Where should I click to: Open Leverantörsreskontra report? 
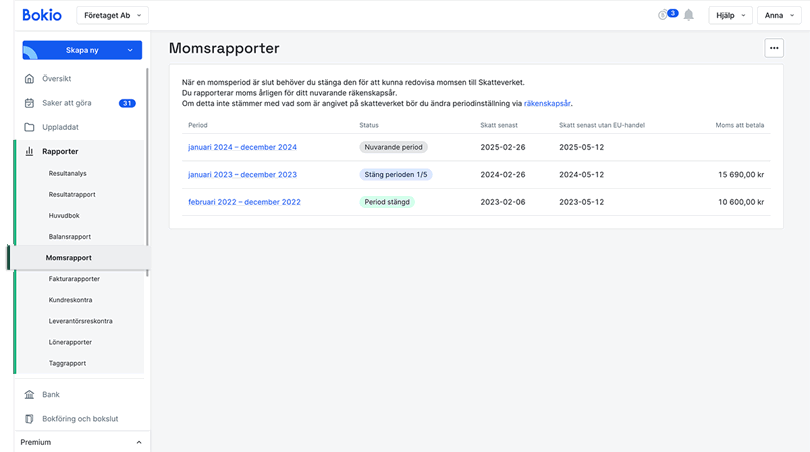tap(81, 321)
